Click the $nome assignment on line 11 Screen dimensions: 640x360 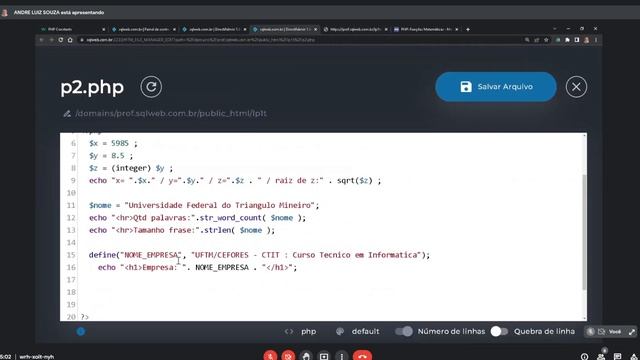coord(204,205)
